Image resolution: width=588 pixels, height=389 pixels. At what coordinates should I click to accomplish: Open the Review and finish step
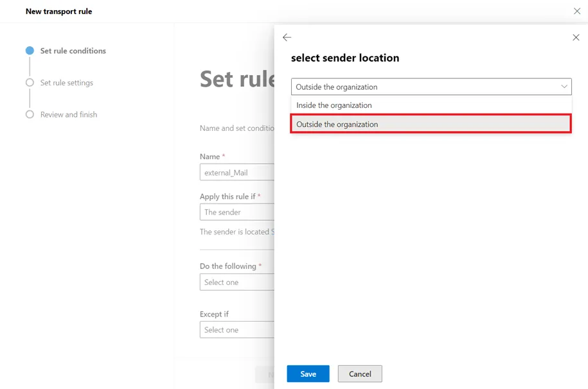[x=68, y=115]
